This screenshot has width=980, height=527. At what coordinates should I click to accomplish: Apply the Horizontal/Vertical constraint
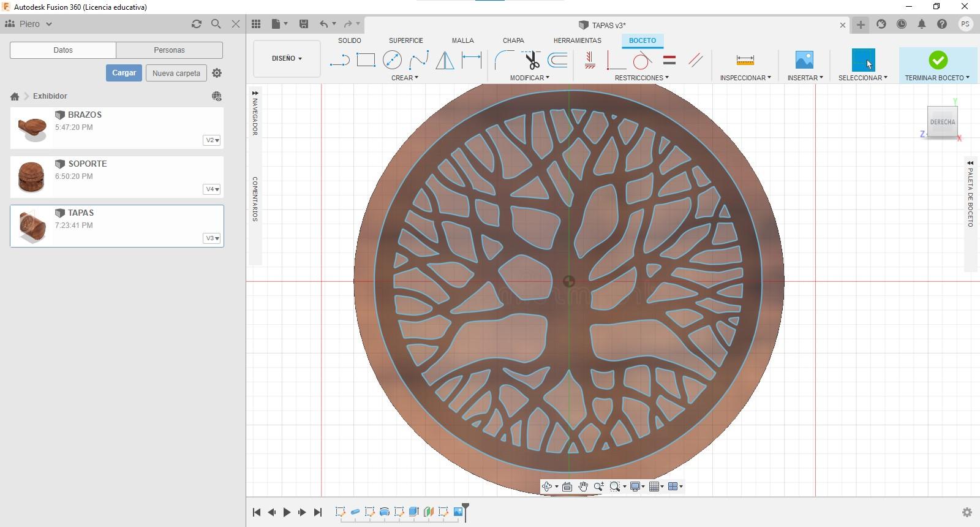(x=590, y=60)
